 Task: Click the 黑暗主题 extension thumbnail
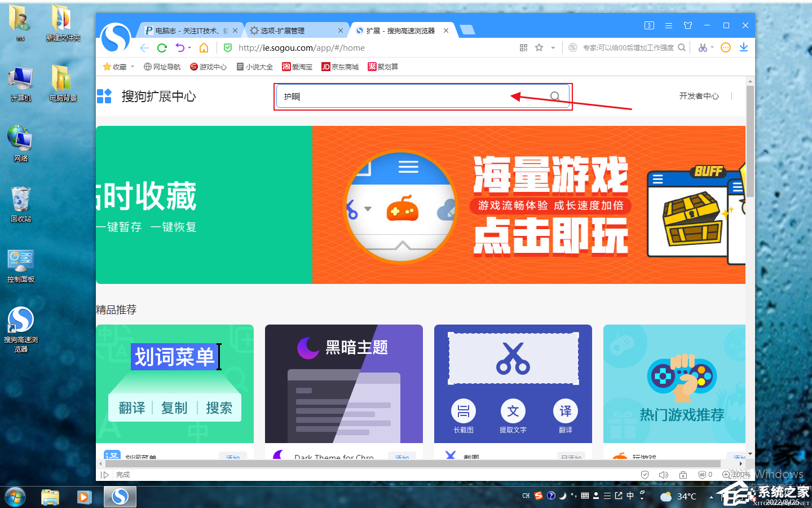point(343,384)
